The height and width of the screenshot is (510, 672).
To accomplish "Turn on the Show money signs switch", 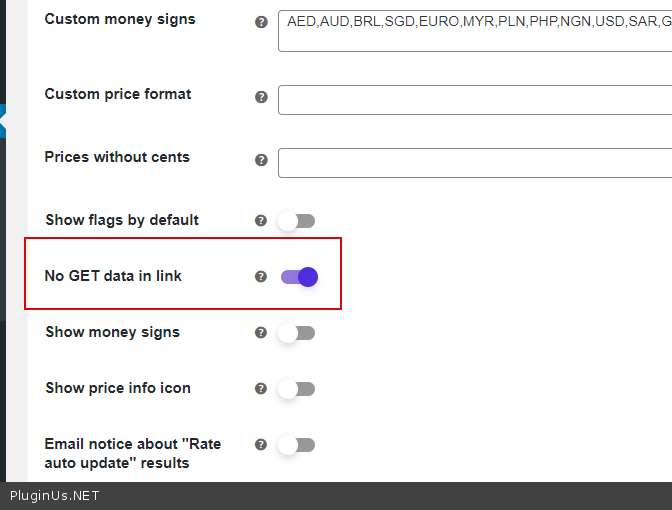I will [x=297, y=333].
